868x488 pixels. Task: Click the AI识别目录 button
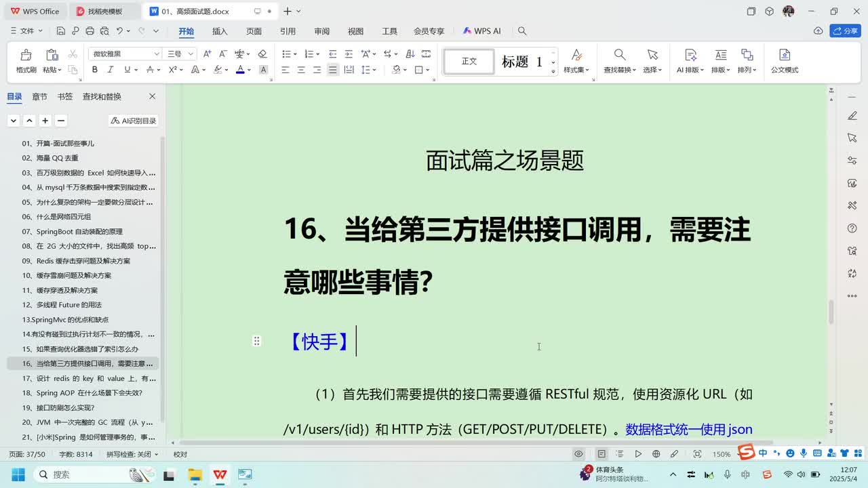pos(134,121)
